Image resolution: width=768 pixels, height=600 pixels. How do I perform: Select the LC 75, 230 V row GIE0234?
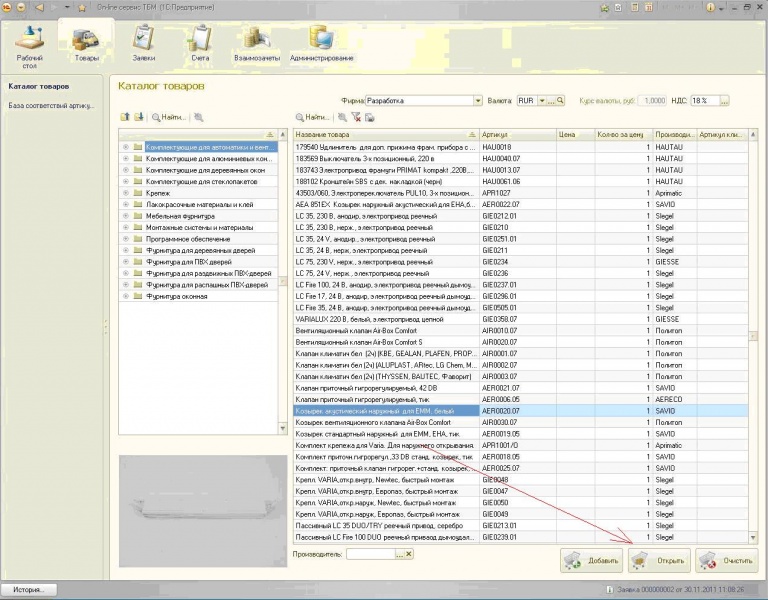pos(521,262)
